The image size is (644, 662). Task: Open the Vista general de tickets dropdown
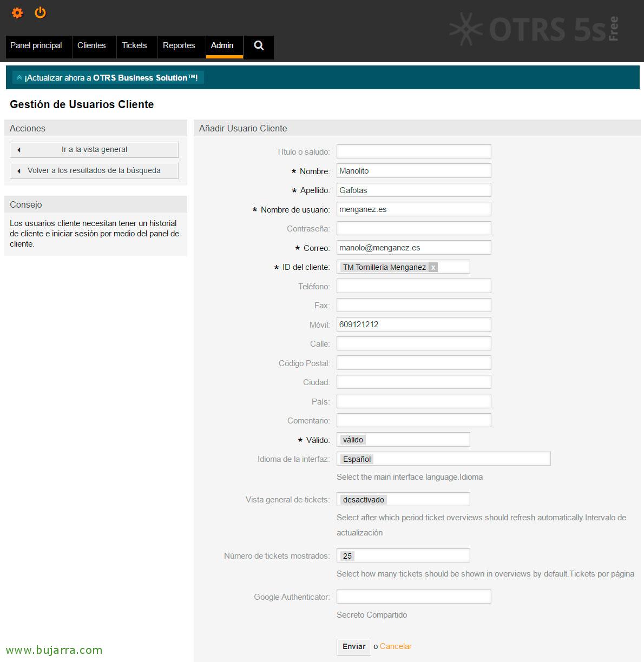[x=403, y=500]
